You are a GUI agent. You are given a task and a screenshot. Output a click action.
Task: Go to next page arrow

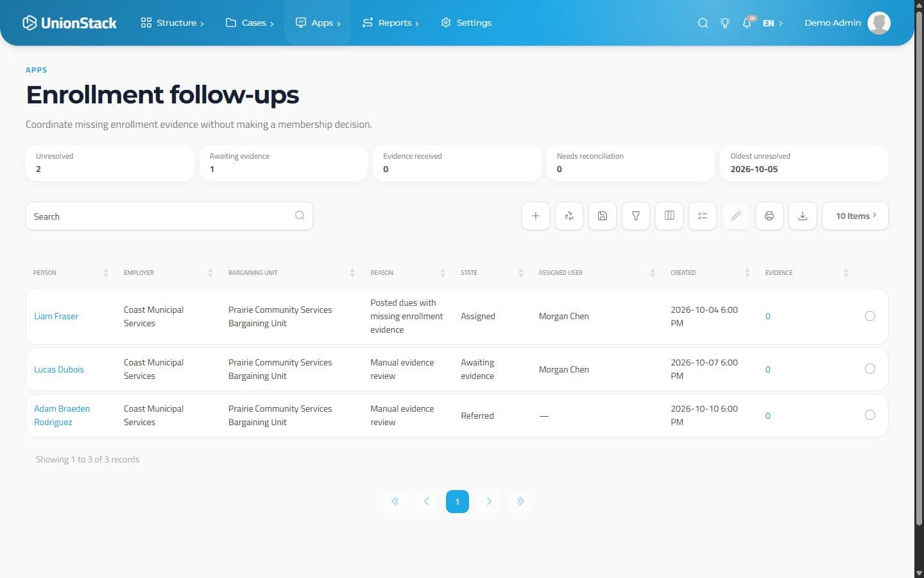(x=489, y=501)
